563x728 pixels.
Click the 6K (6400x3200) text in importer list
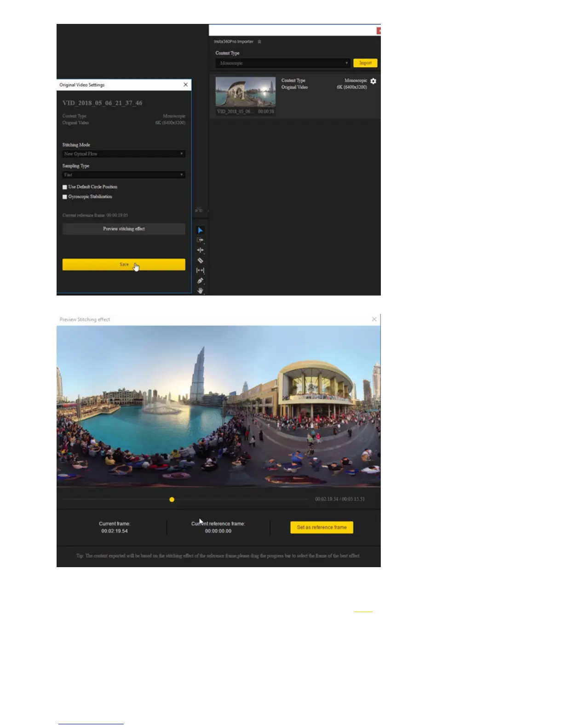pyautogui.click(x=352, y=87)
